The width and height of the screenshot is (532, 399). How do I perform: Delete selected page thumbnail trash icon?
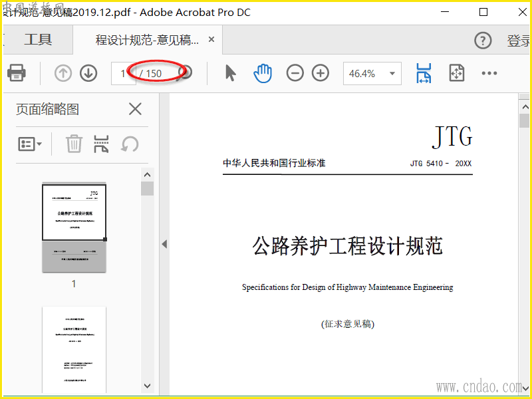[x=74, y=144]
